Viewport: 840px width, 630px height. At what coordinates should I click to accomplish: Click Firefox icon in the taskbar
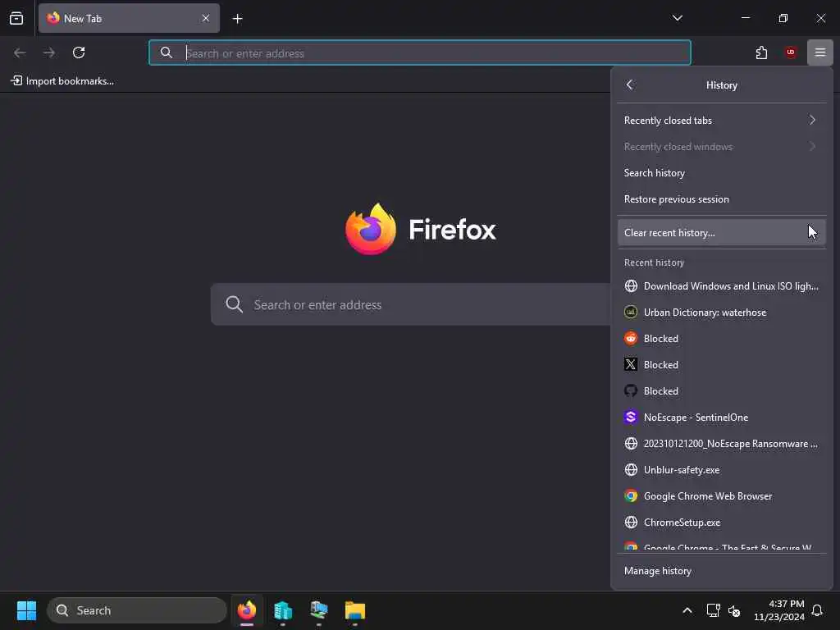tap(247, 610)
